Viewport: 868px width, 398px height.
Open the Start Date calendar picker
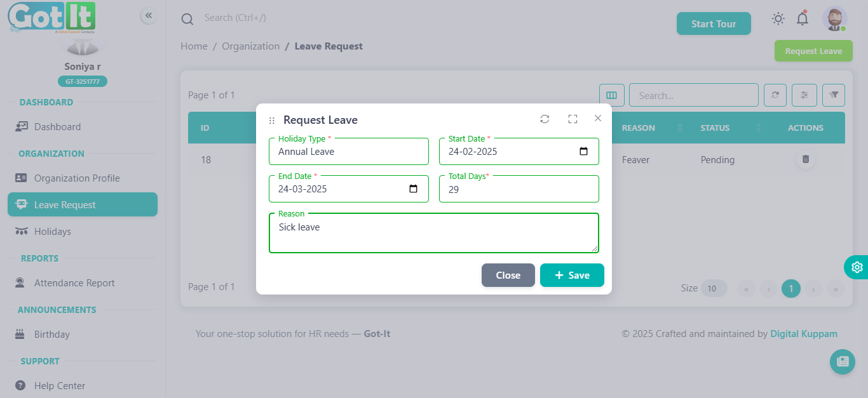[x=584, y=152]
